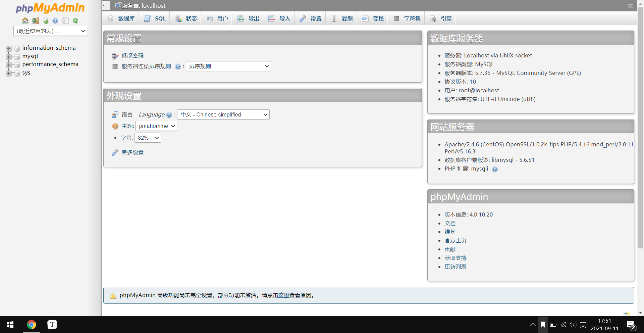
Task: Open the 字号 82% font size dropdown
Action: (148, 138)
